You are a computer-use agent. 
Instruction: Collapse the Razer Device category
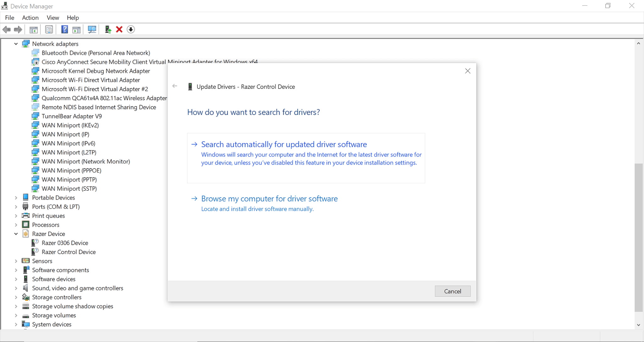coord(16,234)
